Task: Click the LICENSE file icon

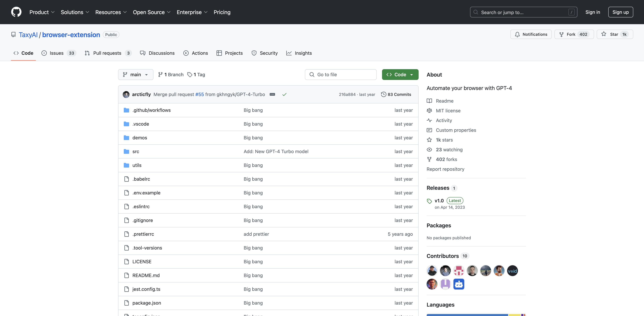Action: [126, 261]
